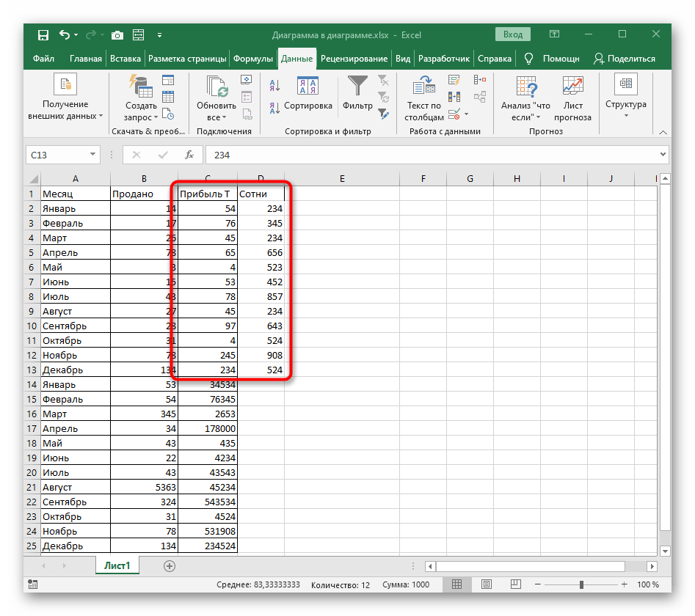Click Show Queries icon
695x616 pixels.
(x=168, y=80)
